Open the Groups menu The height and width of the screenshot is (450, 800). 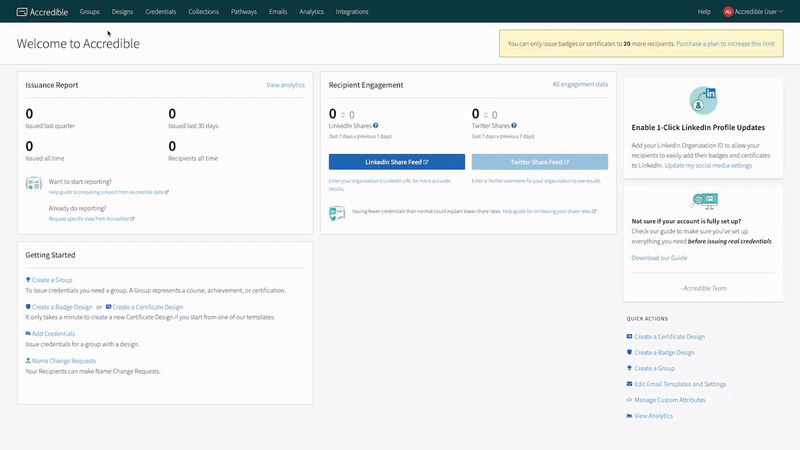pos(90,12)
